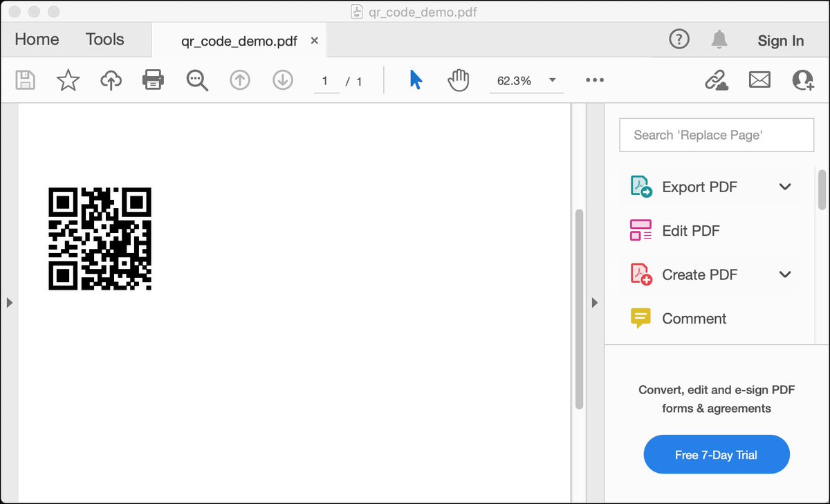Click the Search 'Replace Page' field
830x504 pixels.
click(x=717, y=135)
